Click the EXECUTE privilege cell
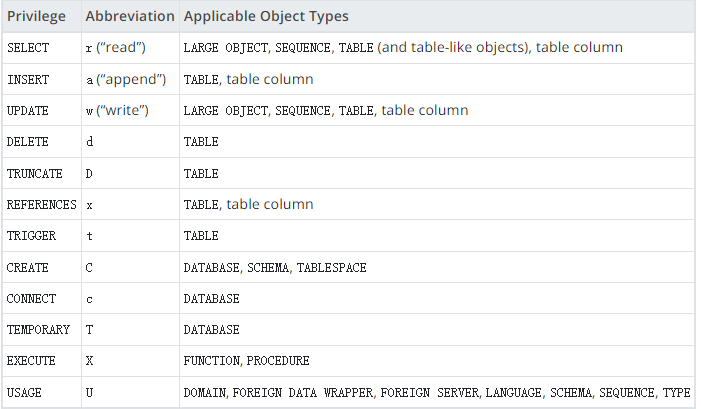This screenshot has width=701, height=409. pos(31,360)
